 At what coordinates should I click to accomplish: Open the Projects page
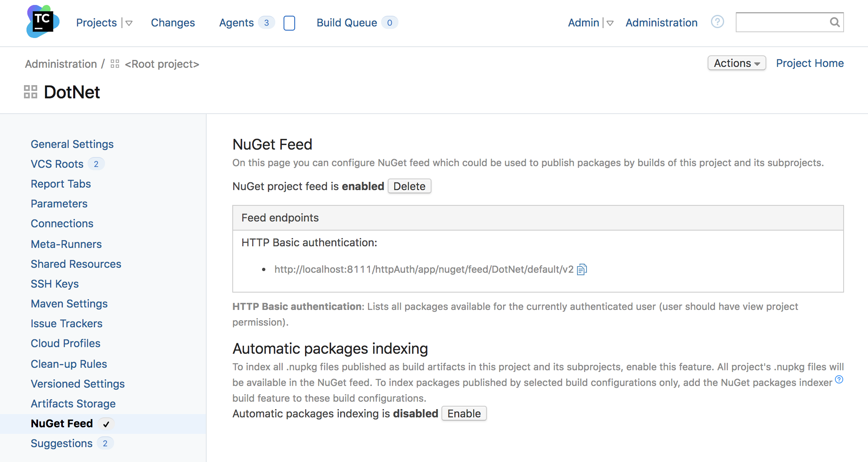pos(96,23)
